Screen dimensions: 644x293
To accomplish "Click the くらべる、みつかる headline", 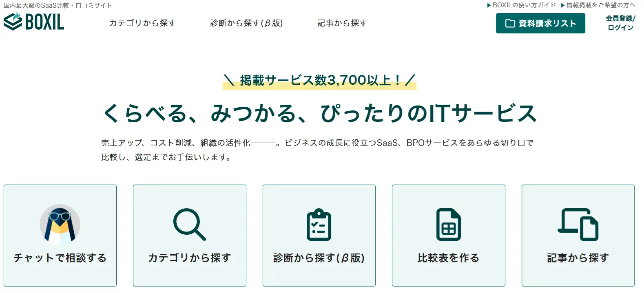I will [319, 113].
